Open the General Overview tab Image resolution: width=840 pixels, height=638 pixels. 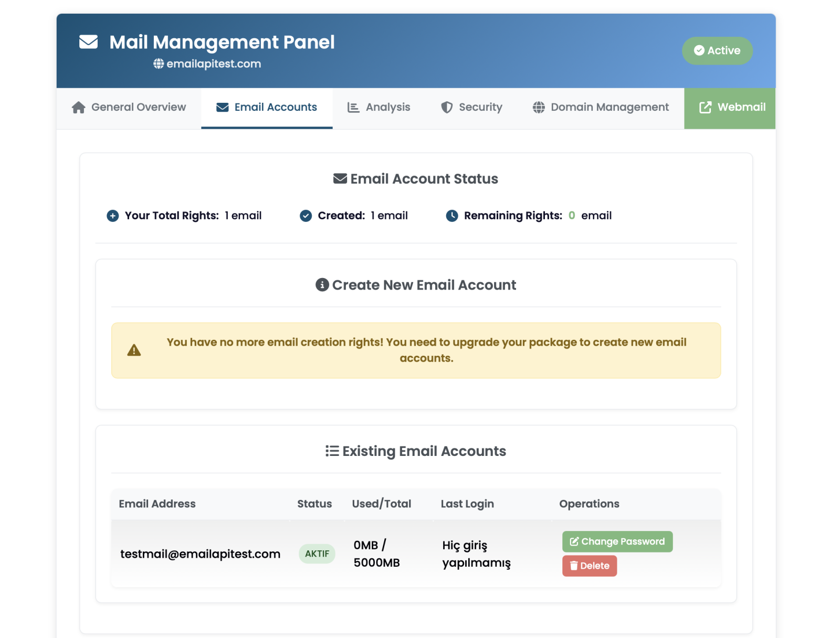(x=129, y=108)
